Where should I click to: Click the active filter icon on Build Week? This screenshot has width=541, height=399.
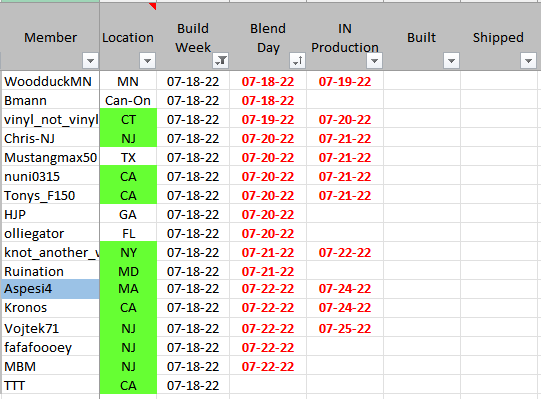click(220, 61)
